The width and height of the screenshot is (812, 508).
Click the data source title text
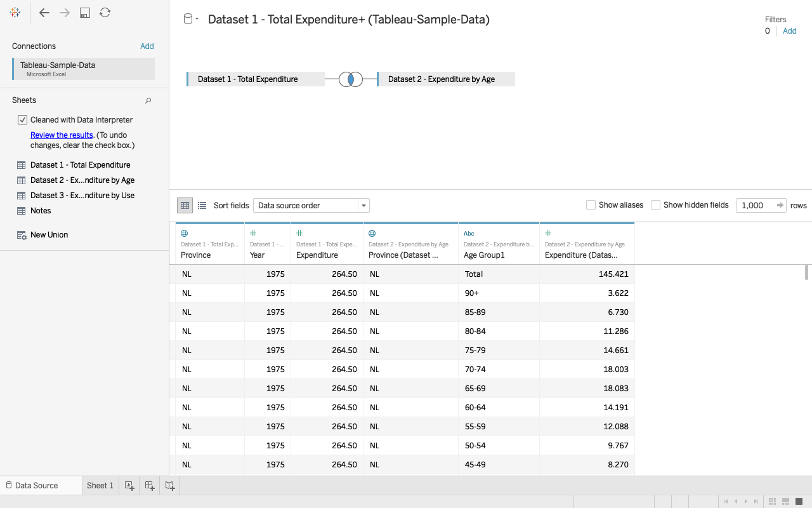[348, 20]
